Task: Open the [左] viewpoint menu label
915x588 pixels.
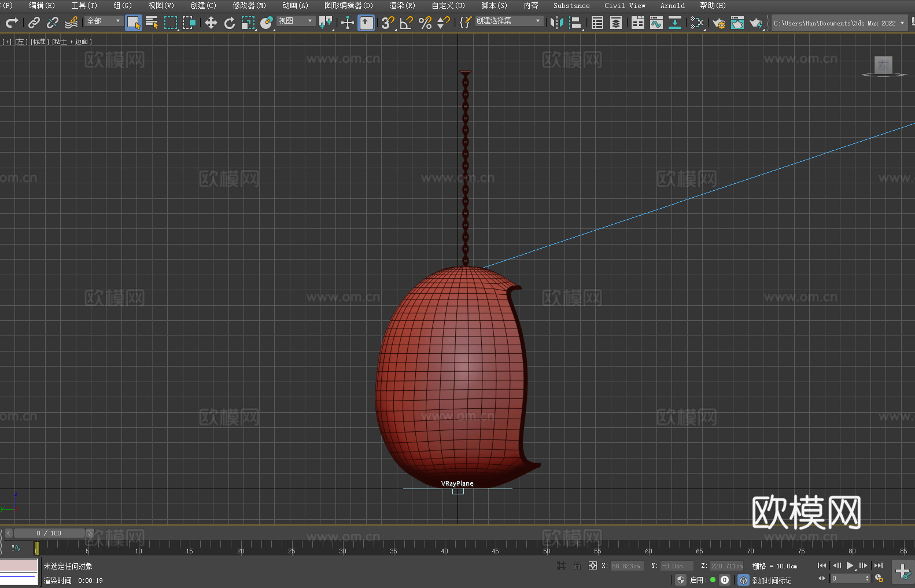Action: point(21,42)
